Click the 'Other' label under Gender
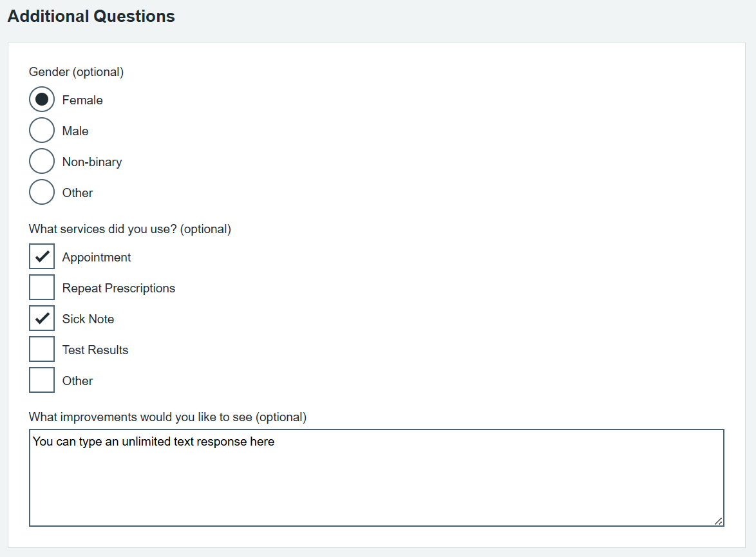 [77, 193]
